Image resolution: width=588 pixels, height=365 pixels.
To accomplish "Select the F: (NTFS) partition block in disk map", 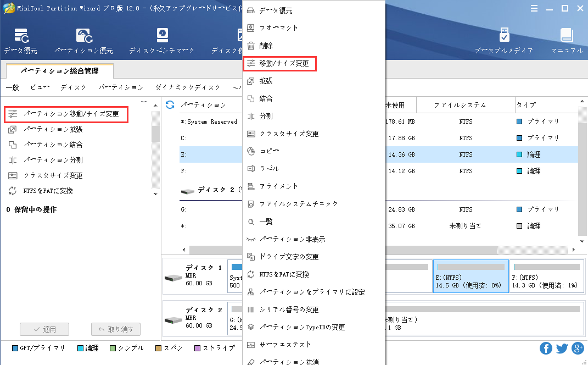I will pyautogui.click(x=546, y=277).
